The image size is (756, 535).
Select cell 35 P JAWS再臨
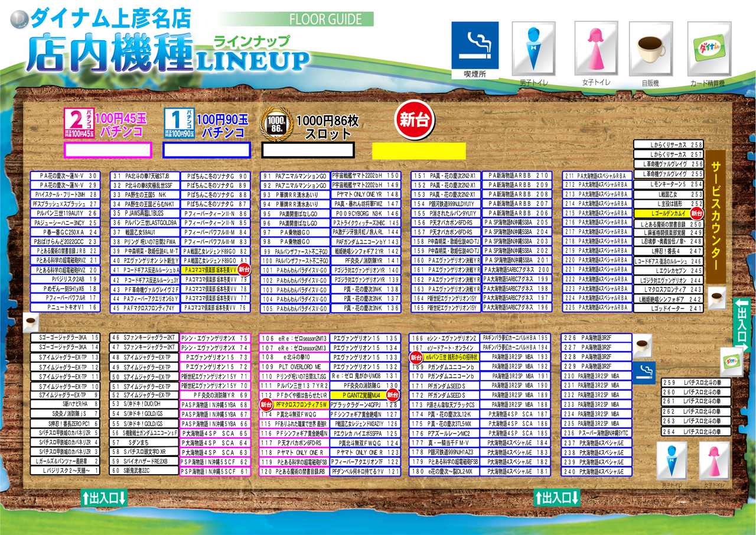pos(145,213)
